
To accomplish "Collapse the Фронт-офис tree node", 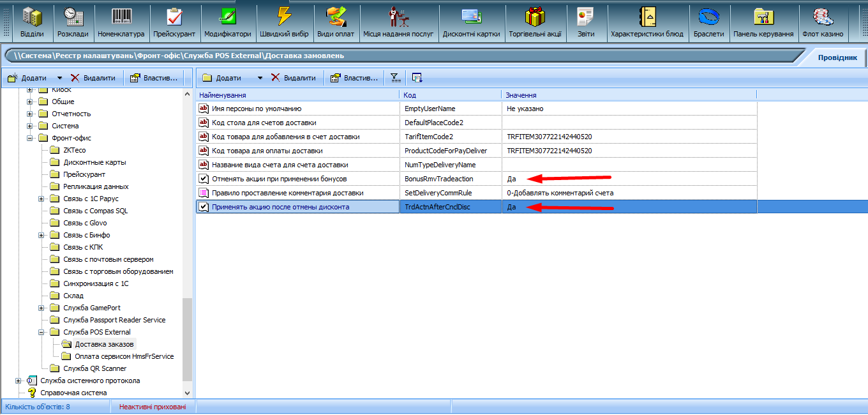I will point(29,138).
